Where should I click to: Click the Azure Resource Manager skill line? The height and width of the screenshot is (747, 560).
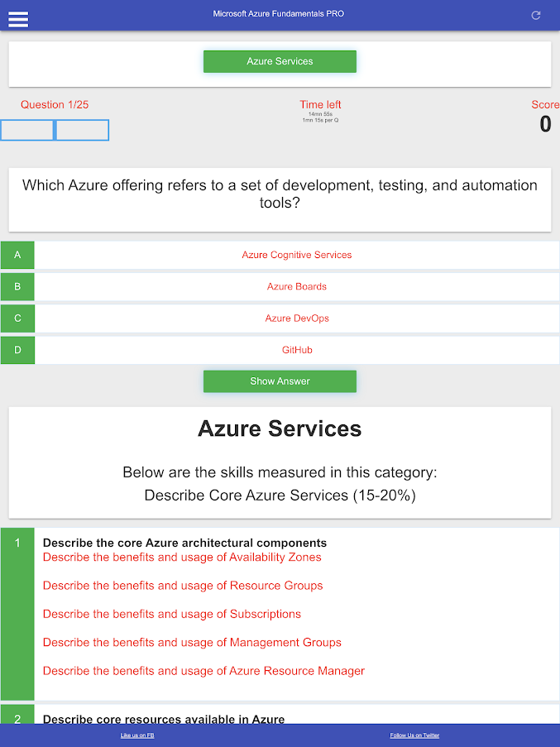(203, 671)
